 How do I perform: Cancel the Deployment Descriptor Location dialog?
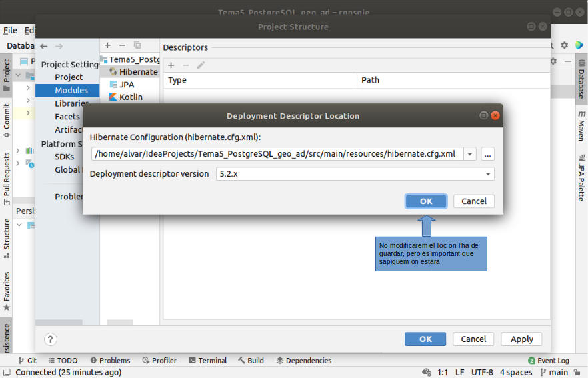[473, 201]
